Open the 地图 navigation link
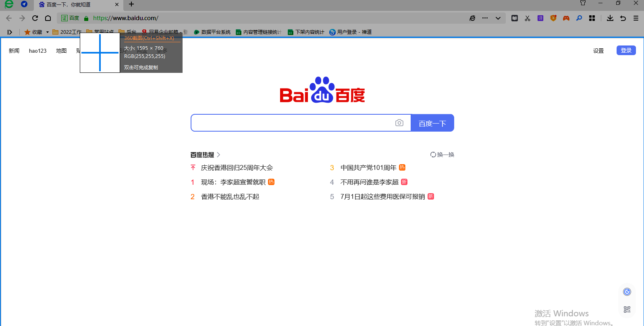 pyautogui.click(x=61, y=51)
